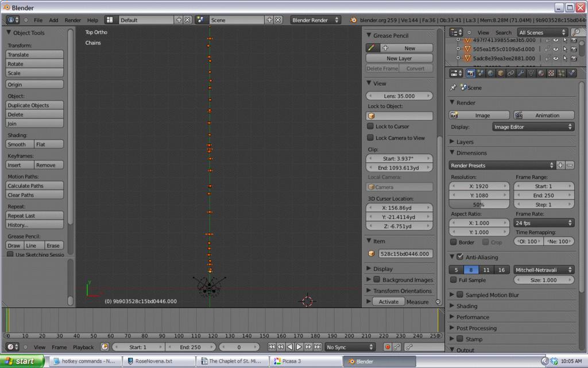The height and width of the screenshot is (368, 588).
Task: Open the Material properties tab (sphere icon)
Action: (x=541, y=73)
